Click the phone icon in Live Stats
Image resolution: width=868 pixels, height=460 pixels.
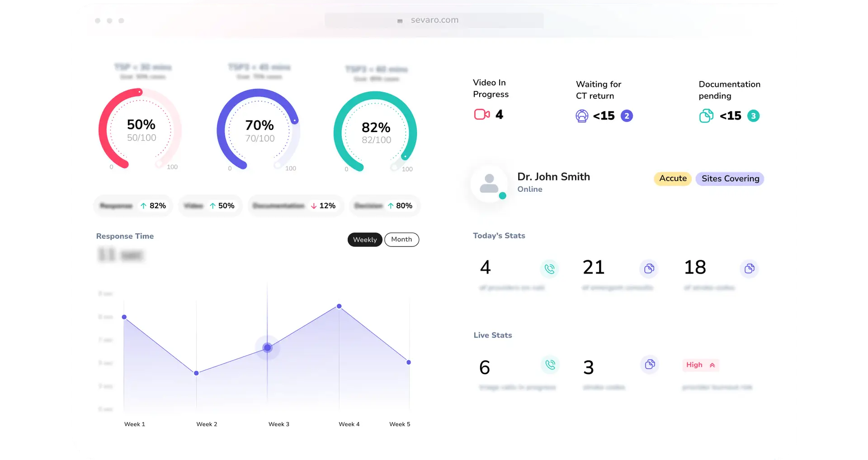[x=550, y=365]
